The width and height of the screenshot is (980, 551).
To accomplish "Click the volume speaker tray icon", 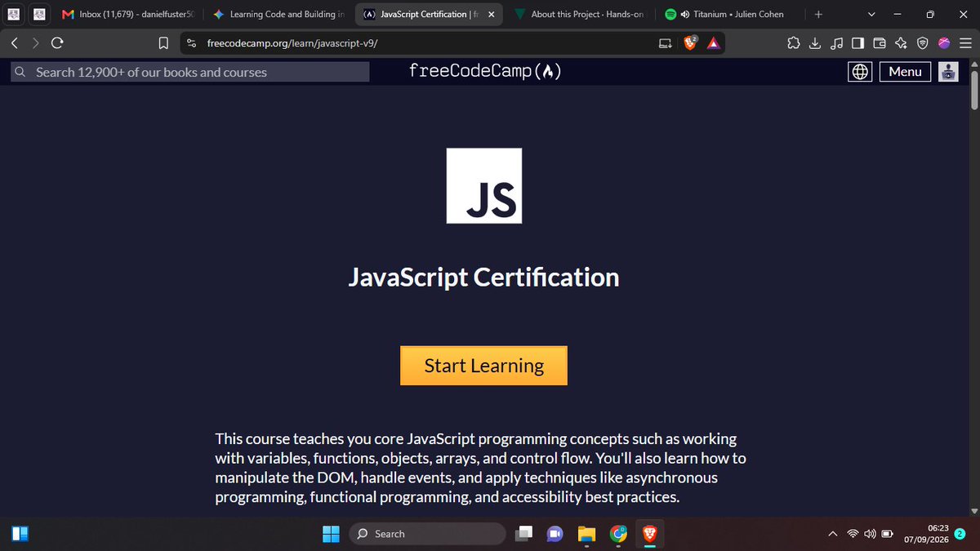I will pyautogui.click(x=870, y=534).
